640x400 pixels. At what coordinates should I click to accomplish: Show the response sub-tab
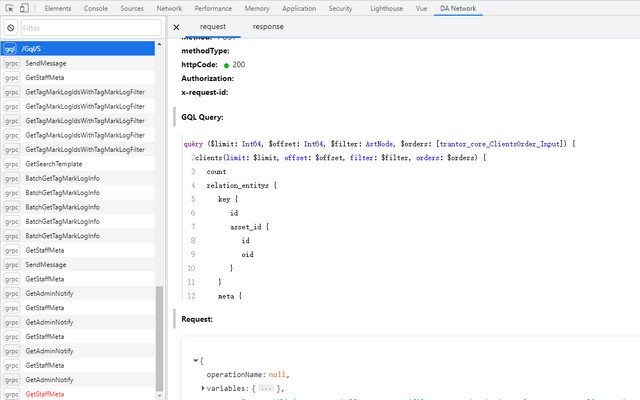click(x=268, y=27)
